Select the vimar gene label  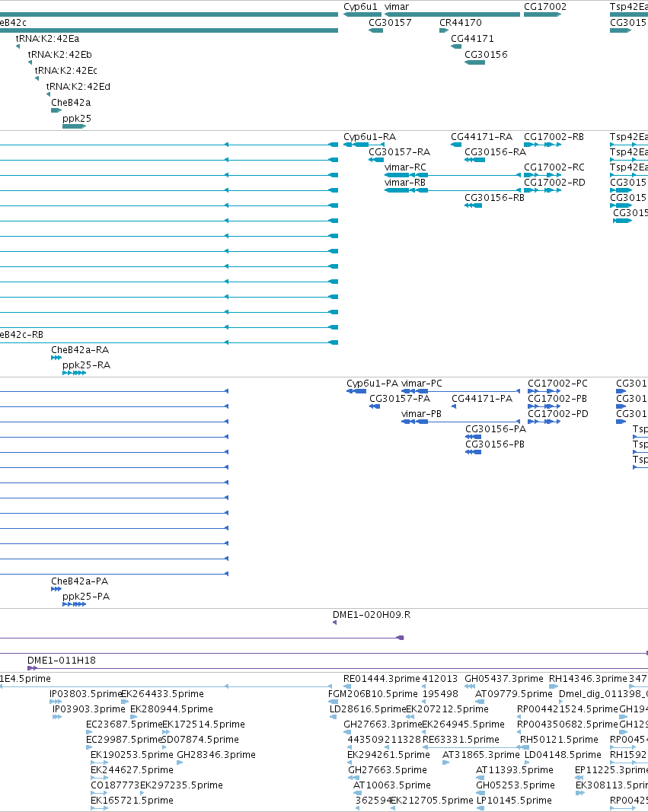pos(397,7)
